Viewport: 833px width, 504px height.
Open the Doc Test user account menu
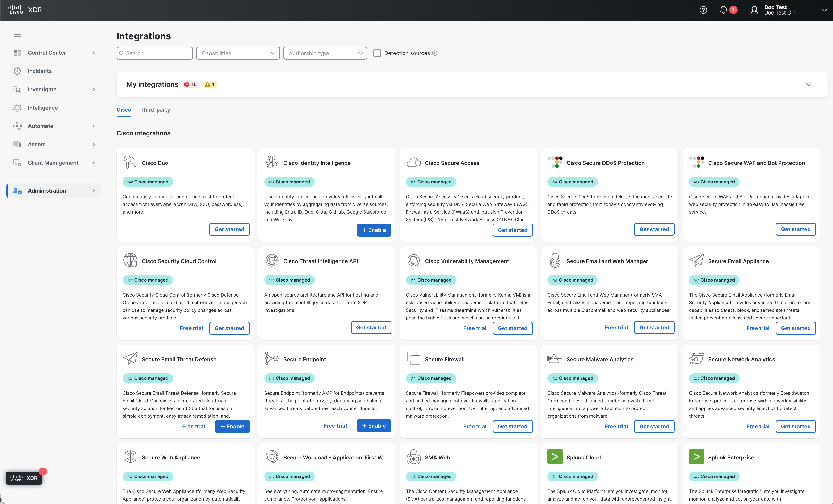point(824,10)
